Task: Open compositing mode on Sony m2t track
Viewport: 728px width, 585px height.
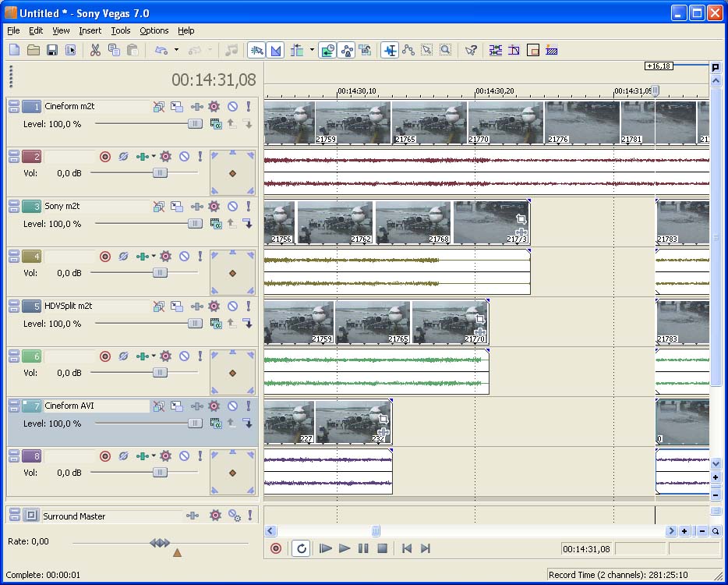Action: 216,224
